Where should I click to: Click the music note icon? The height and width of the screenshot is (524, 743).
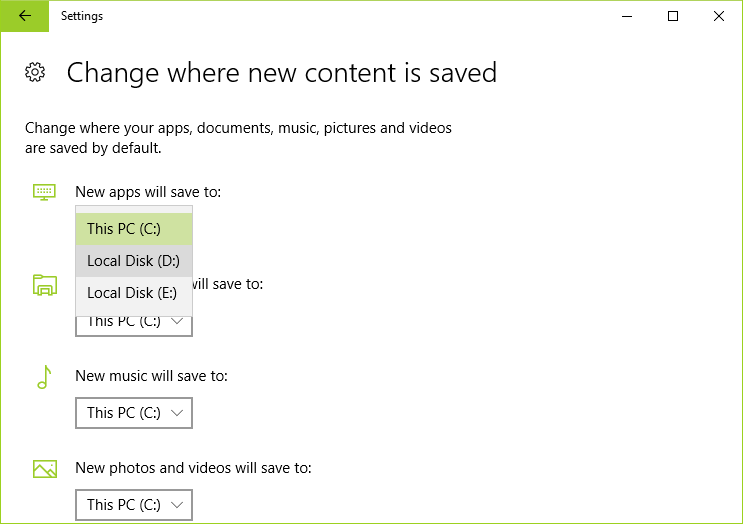(45, 377)
